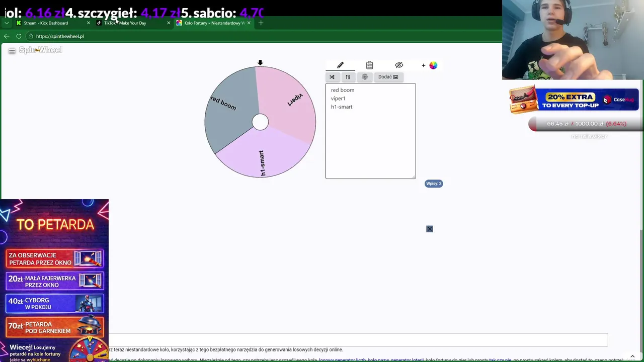
Task: Click the '40zł cyborg w pokoju' panel
Action: (54, 304)
